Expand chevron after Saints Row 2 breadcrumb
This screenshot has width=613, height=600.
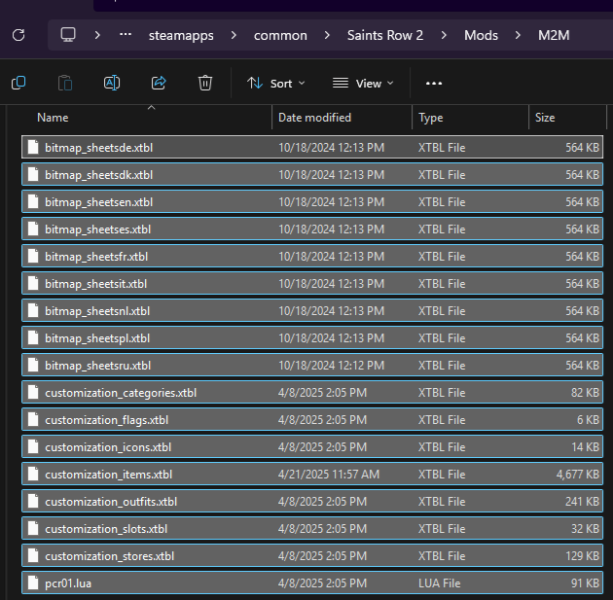[444, 35]
